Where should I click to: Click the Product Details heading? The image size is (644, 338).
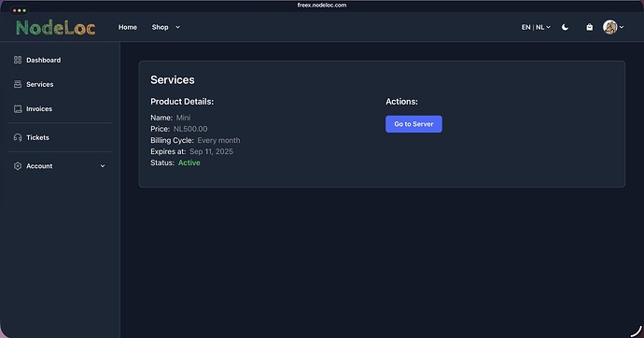(182, 102)
